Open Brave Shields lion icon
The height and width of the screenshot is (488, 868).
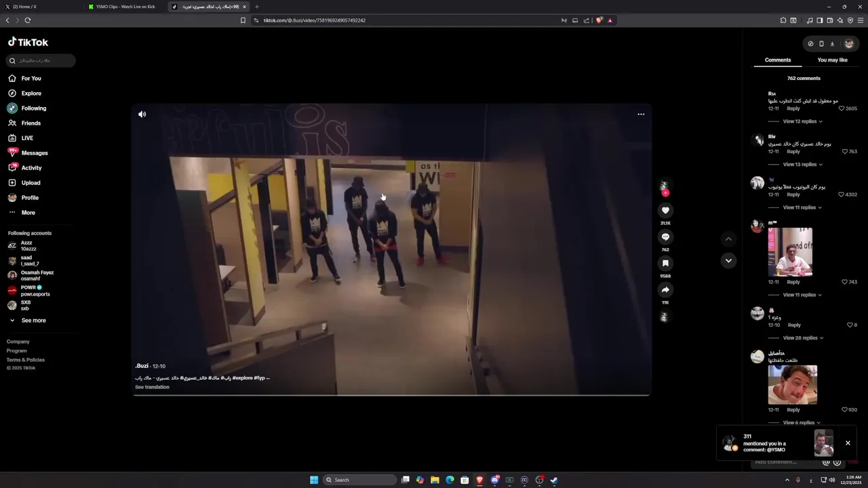599,20
